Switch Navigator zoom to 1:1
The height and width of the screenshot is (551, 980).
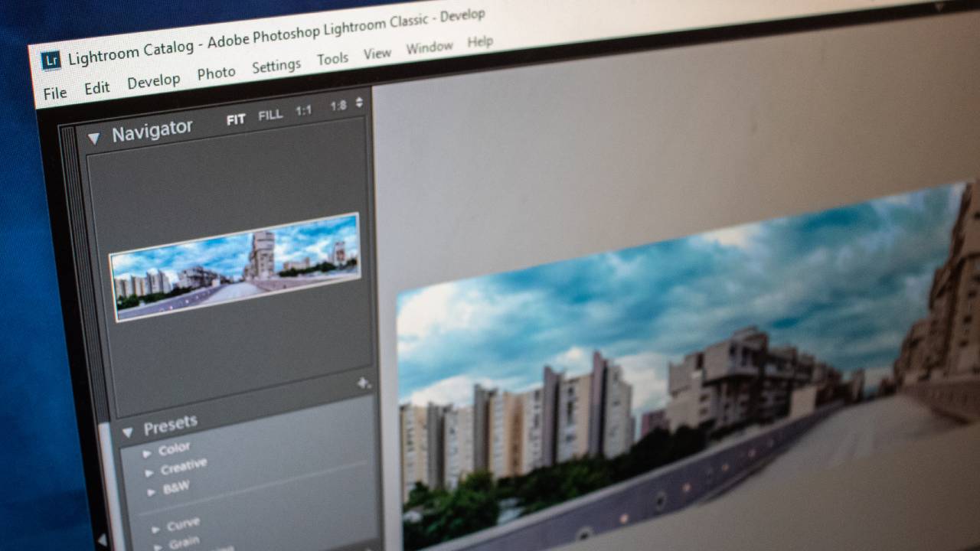pos(304,110)
